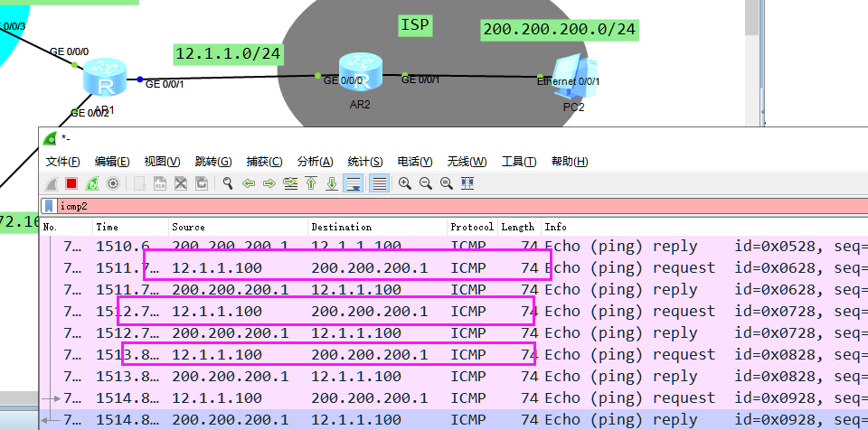This screenshot has height=430, width=868.
Task: Sort by the Protocol column header
Action: (471, 227)
